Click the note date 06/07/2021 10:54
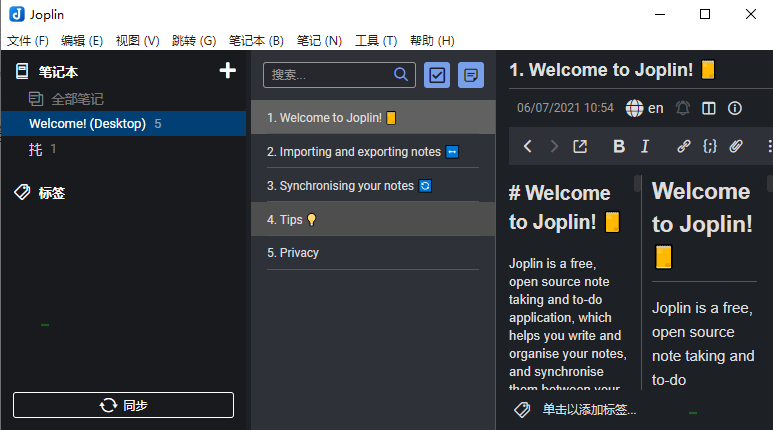Image resolution: width=773 pixels, height=430 pixels. [x=565, y=108]
